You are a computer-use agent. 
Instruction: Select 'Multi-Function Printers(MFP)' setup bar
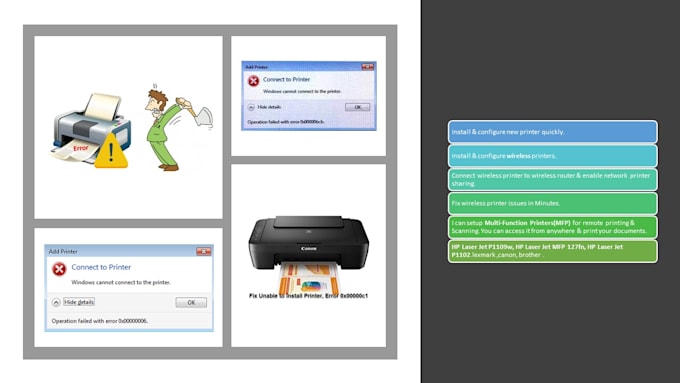(x=552, y=227)
